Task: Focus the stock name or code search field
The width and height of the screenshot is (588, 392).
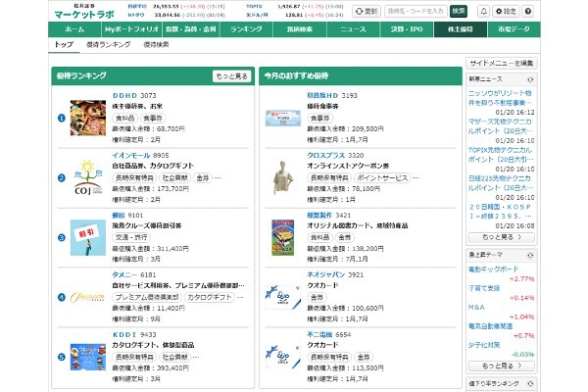Action: click(416, 11)
